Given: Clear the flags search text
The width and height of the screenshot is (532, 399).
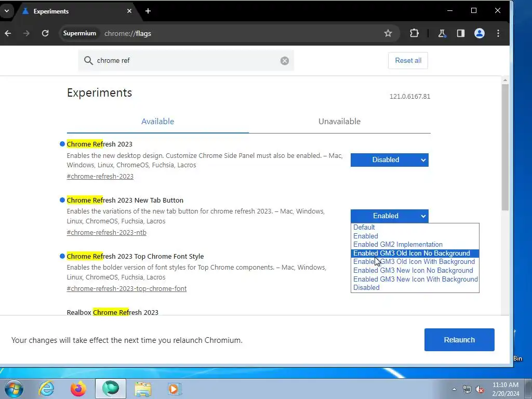Looking at the screenshot, I should point(285,60).
